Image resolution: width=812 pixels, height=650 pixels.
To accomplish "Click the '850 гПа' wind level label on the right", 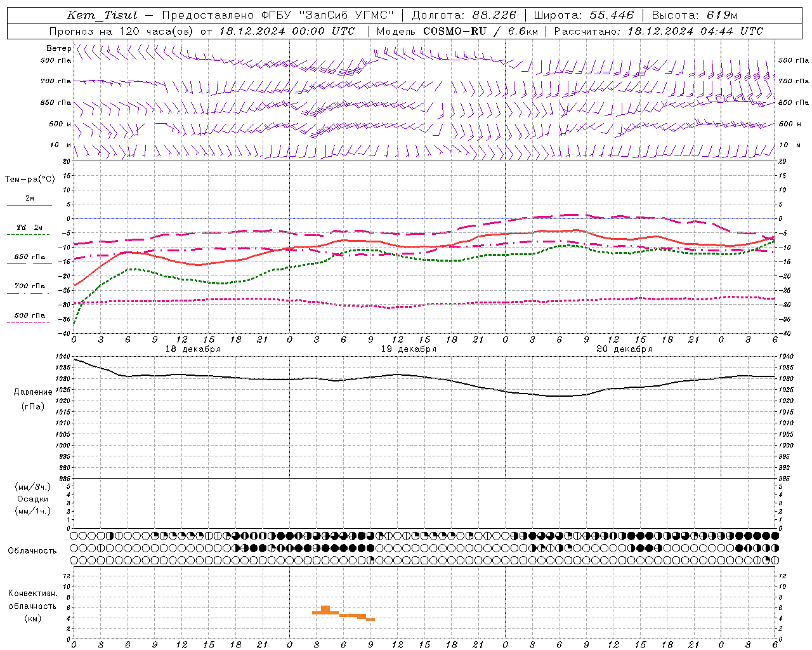I will pyautogui.click(x=794, y=102).
